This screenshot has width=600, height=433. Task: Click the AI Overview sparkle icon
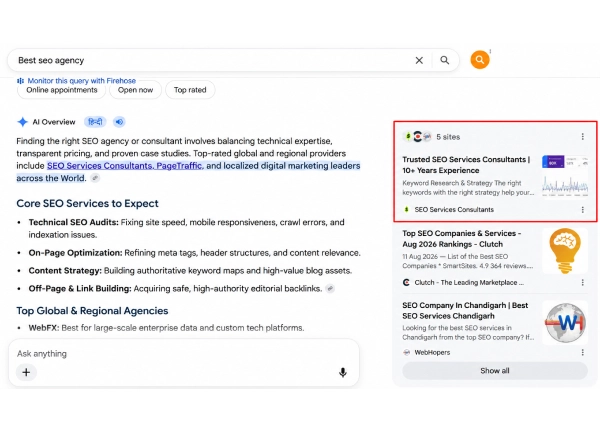(23, 122)
